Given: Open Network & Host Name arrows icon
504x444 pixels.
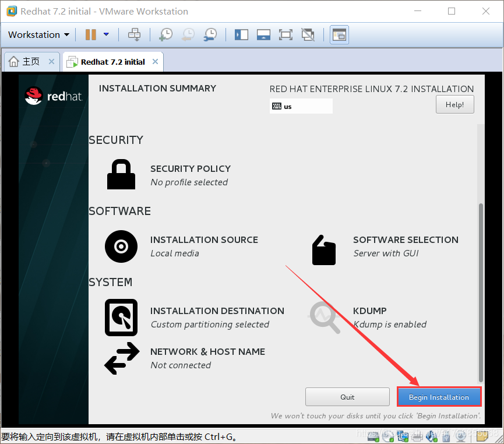Looking at the screenshot, I should click(x=122, y=358).
